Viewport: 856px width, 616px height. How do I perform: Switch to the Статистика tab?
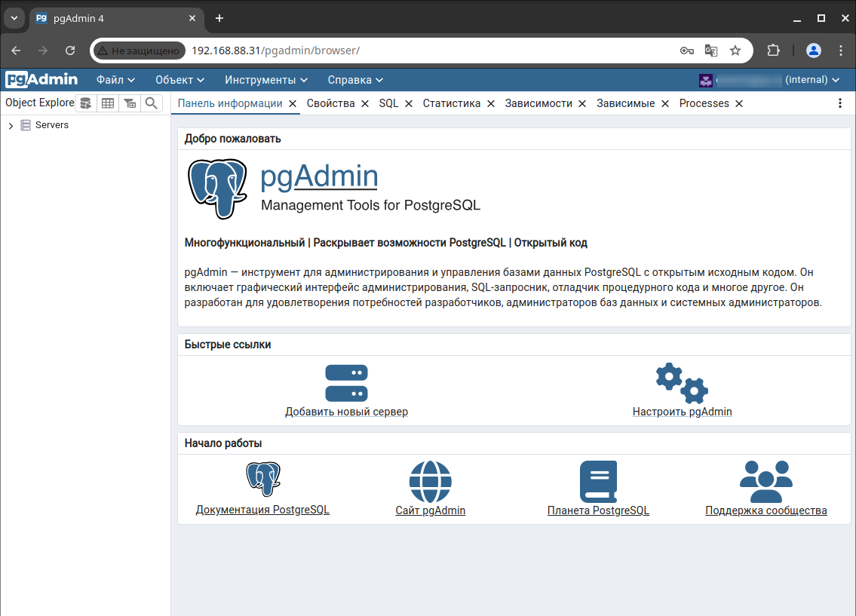click(452, 103)
